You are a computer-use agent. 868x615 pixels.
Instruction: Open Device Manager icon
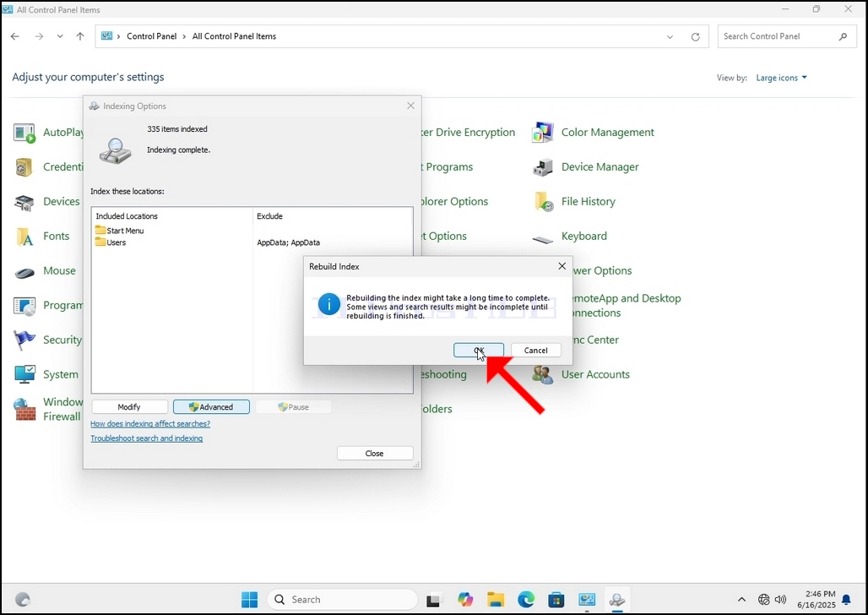542,166
